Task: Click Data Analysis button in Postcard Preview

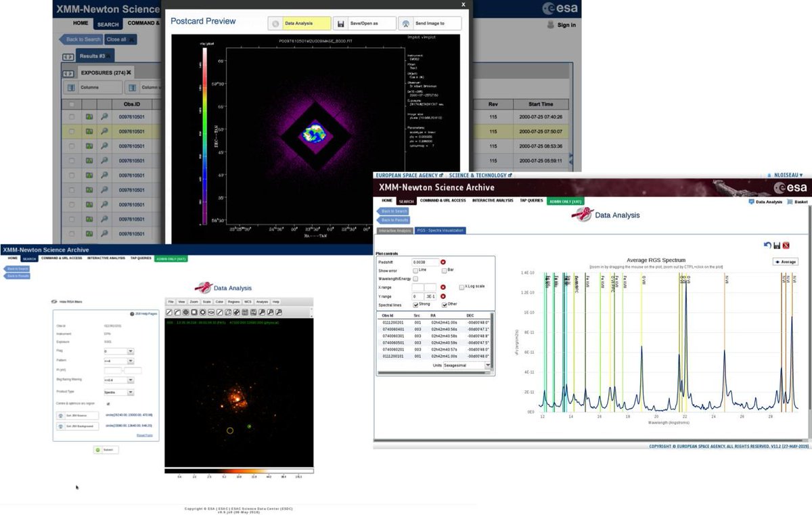Action: pyautogui.click(x=299, y=23)
